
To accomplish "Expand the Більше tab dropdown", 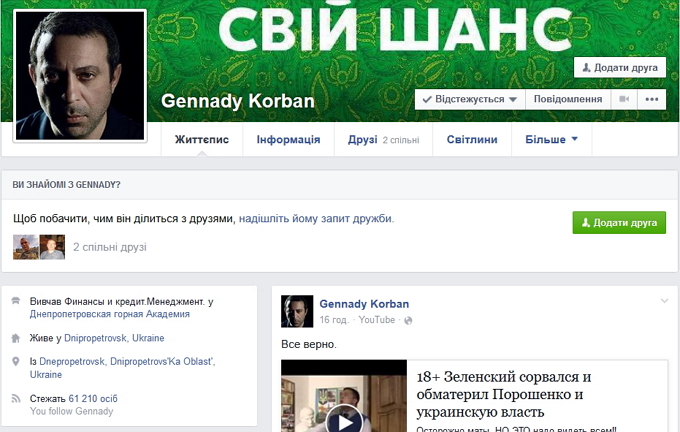I will 551,140.
